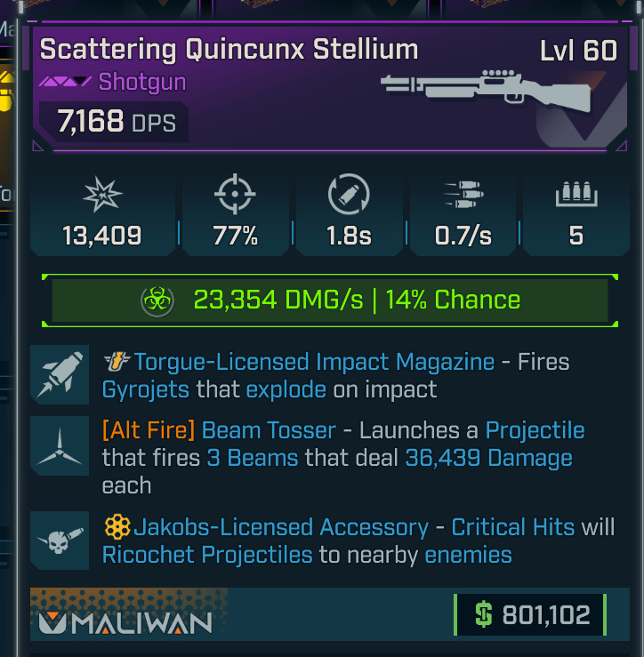Viewport: 644px width, 657px height.
Task: Click the fire rate bullets icon
Action: (463, 195)
